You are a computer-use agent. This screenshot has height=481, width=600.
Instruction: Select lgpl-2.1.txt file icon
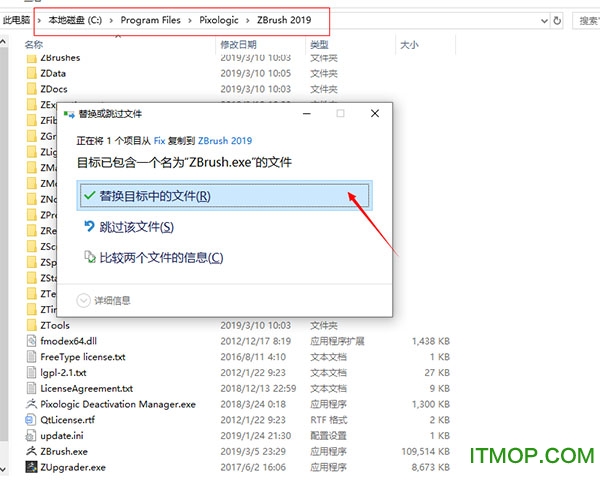[x=31, y=372]
